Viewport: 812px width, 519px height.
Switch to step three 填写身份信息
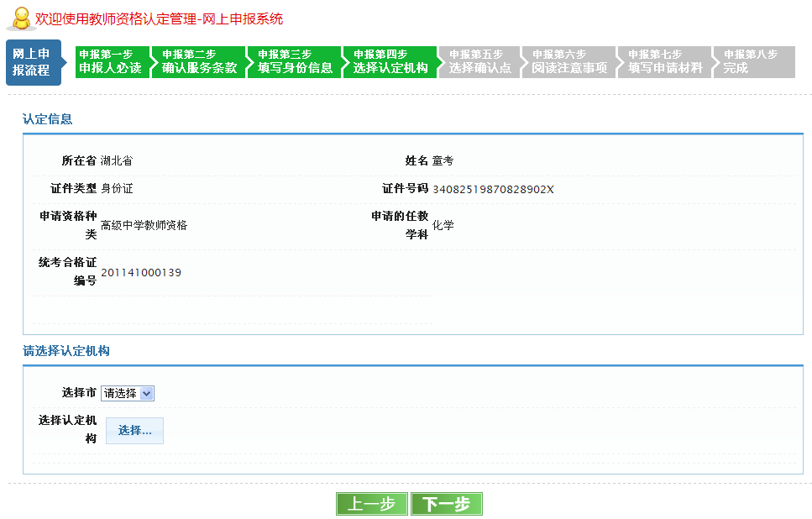[x=296, y=62]
